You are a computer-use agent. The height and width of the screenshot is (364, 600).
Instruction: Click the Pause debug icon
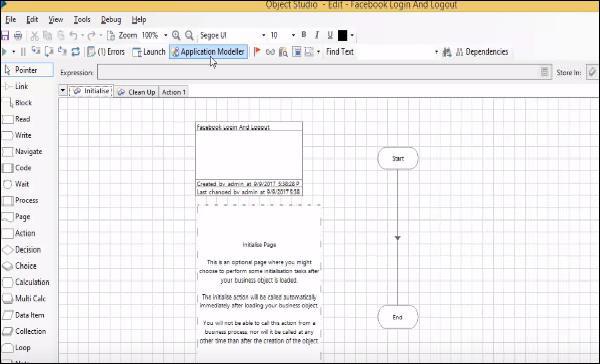tap(23, 52)
